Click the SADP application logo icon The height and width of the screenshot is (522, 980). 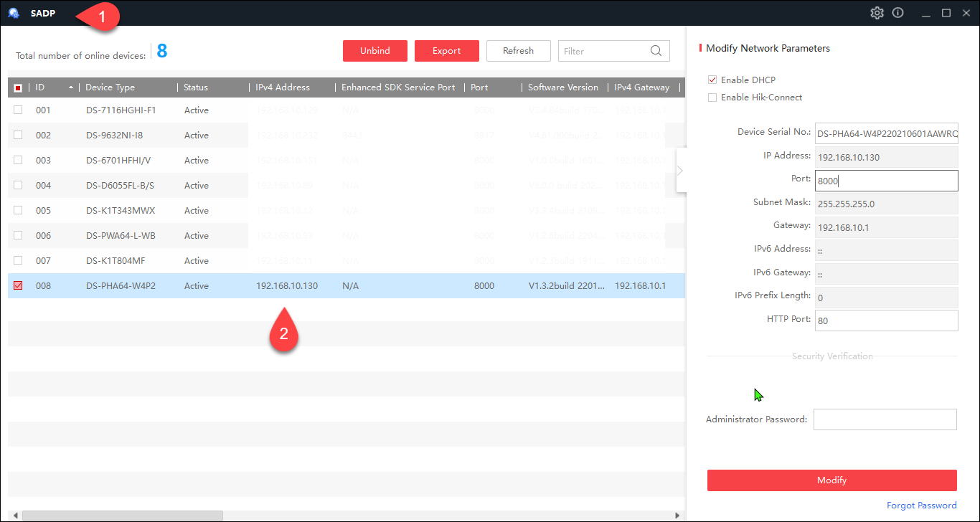(x=14, y=13)
